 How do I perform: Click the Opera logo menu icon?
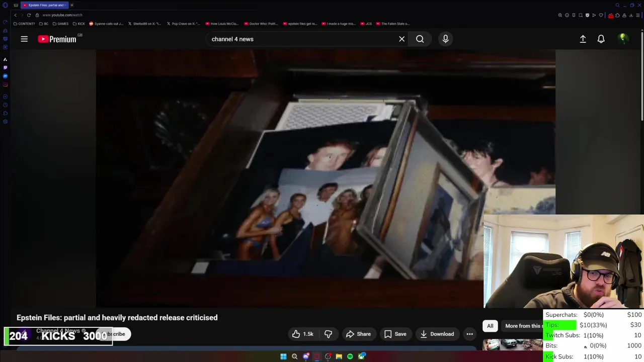point(6,5)
